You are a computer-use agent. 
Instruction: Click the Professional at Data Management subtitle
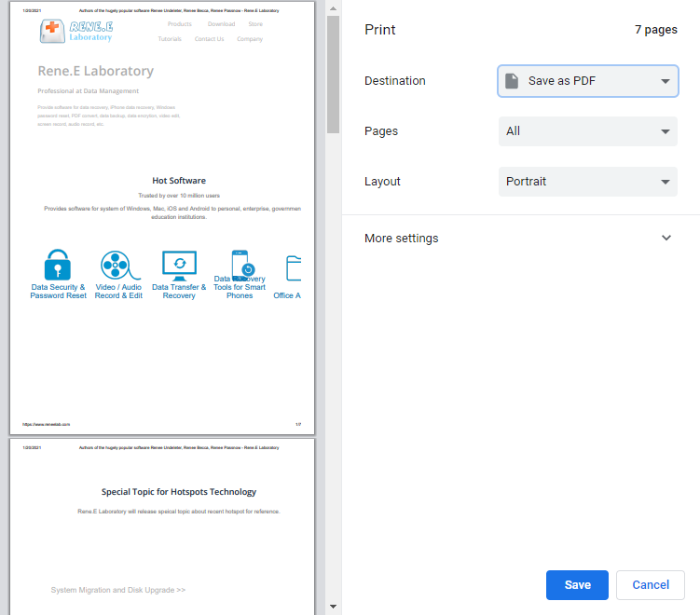(x=88, y=91)
